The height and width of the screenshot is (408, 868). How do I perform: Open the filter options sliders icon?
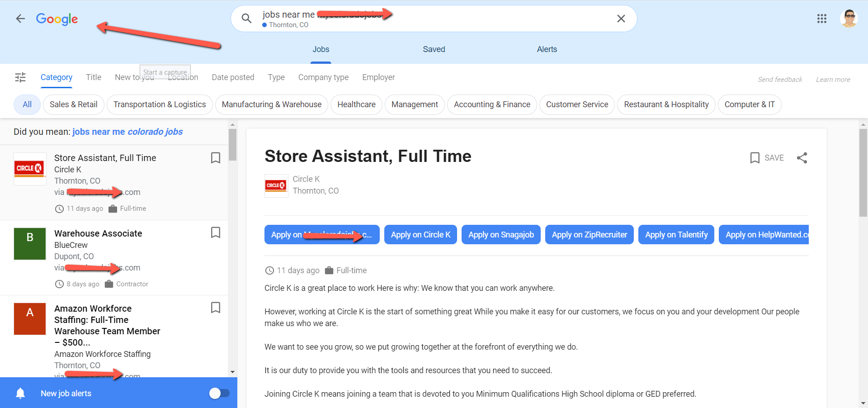tap(20, 77)
